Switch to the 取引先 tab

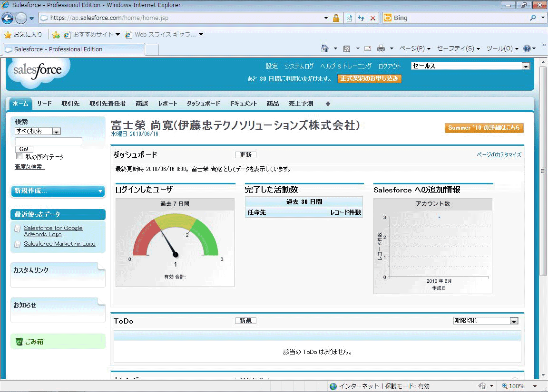pyautogui.click(x=70, y=104)
